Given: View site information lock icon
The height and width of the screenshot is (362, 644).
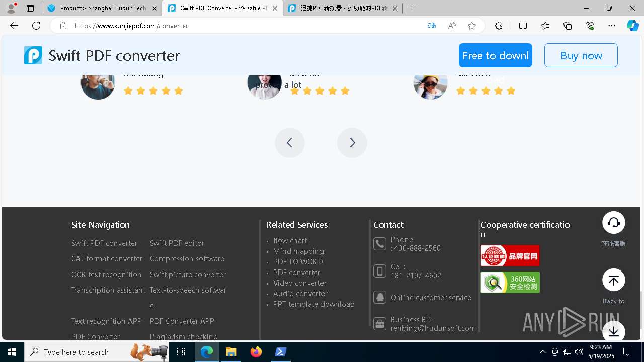Looking at the screenshot, I should click(63, 26).
